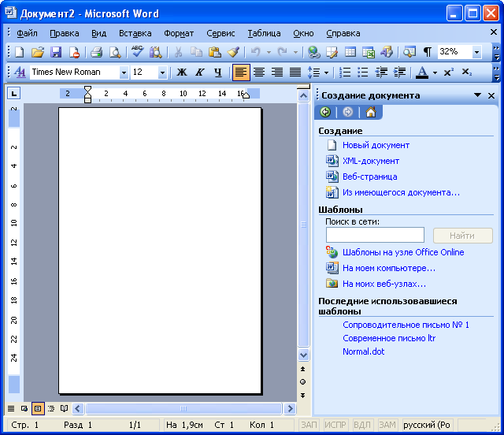Open Шаблоны на узле Office Online
This screenshot has height=435, width=504.
click(x=403, y=252)
